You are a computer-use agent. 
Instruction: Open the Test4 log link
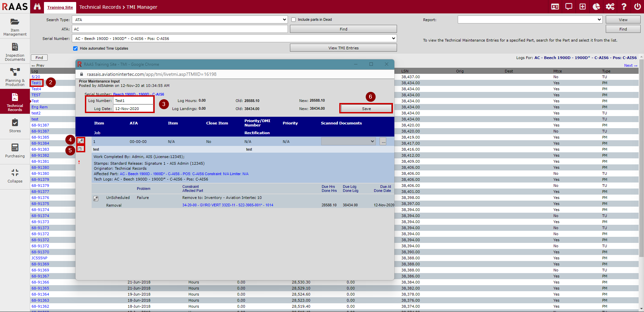36,89
